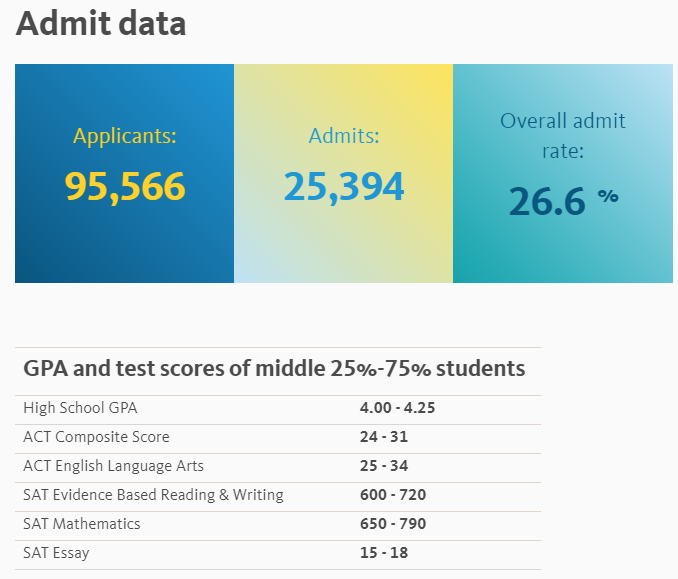Click SAT Evidence Based Reading & Writing label
Image resolution: width=678 pixels, height=579 pixels.
coord(153,495)
